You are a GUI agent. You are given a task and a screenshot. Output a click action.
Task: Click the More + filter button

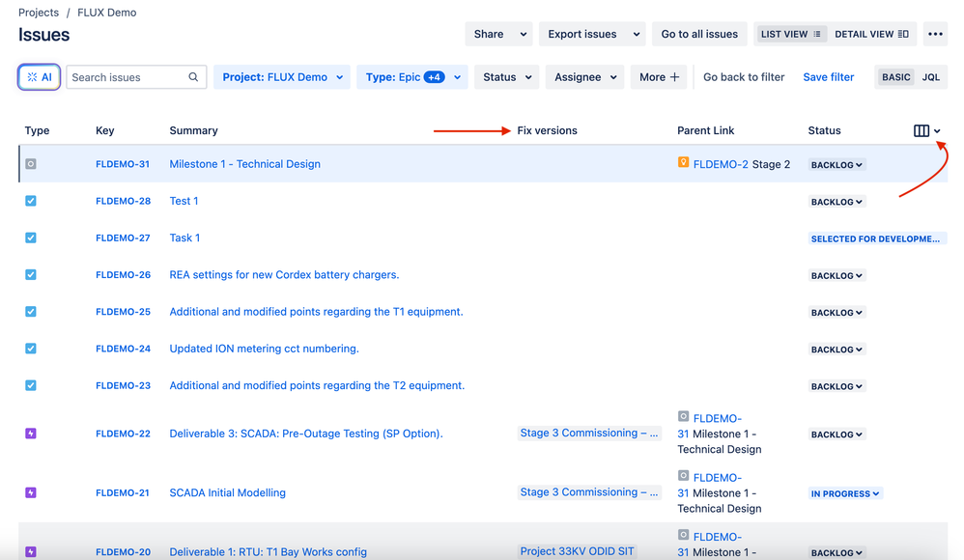[x=659, y=77]
